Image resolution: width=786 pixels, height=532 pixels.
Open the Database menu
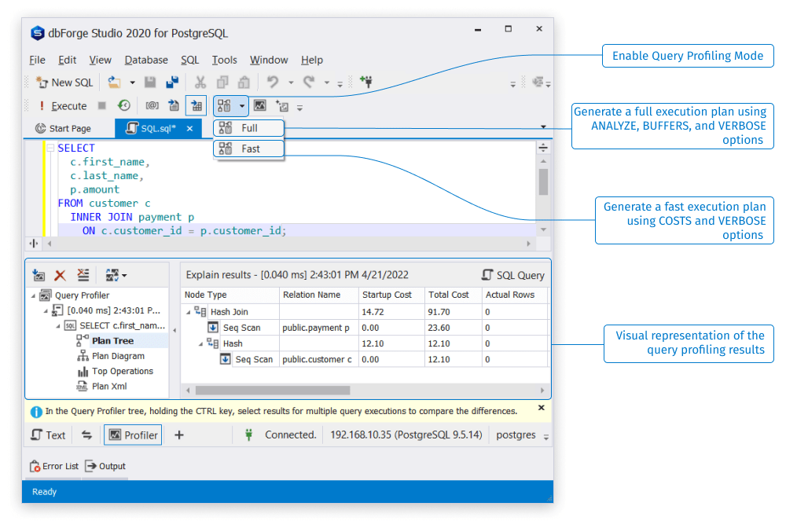(146, 60)
